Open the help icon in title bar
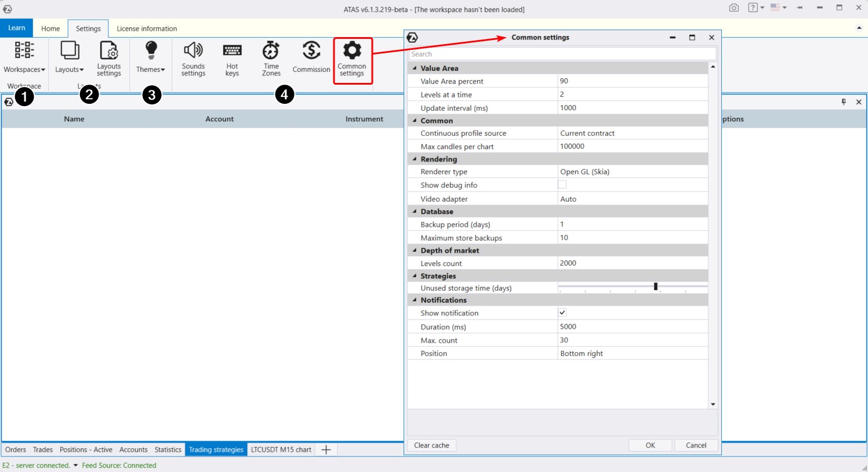This screenshot has width=868, height=472. click(751, 9)
